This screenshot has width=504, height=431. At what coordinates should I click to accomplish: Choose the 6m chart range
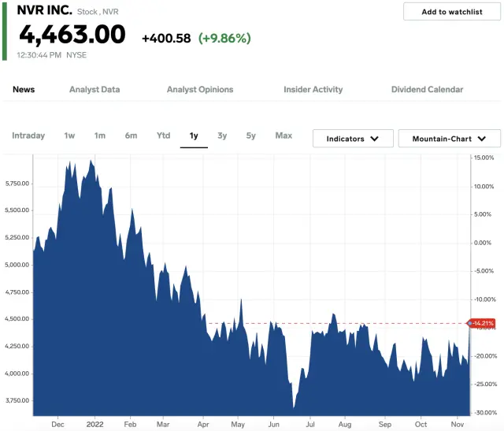click(131, 136)
